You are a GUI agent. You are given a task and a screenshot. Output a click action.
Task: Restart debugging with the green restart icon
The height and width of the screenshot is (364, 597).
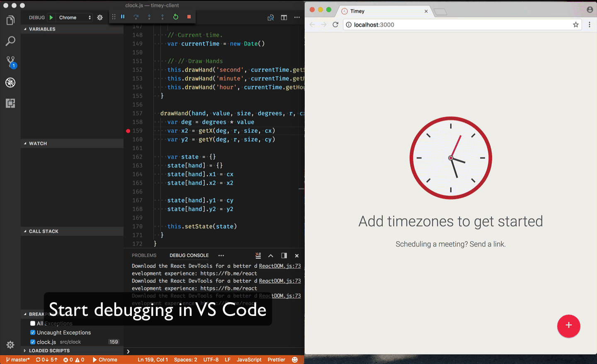[175, 17]
